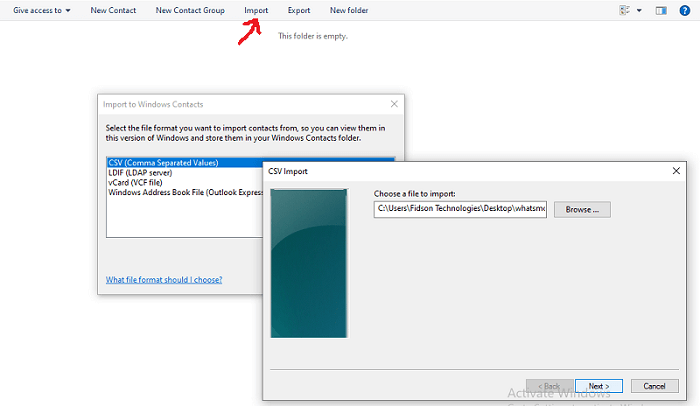This screenshot has width=700, height=406.
Task: Select Windows Address Book File format
Action: (x=184, y=192)
